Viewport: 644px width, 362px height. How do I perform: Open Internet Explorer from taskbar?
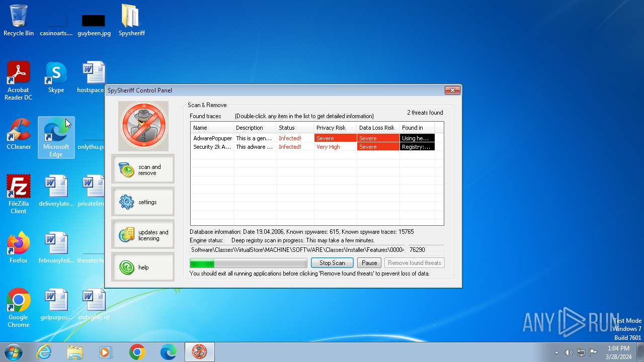coord(44,352)
